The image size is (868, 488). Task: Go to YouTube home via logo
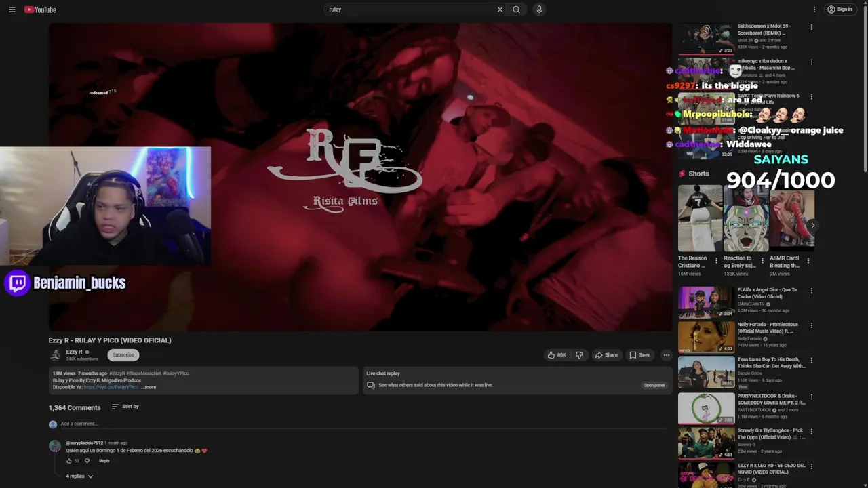[x=41, y=9]
